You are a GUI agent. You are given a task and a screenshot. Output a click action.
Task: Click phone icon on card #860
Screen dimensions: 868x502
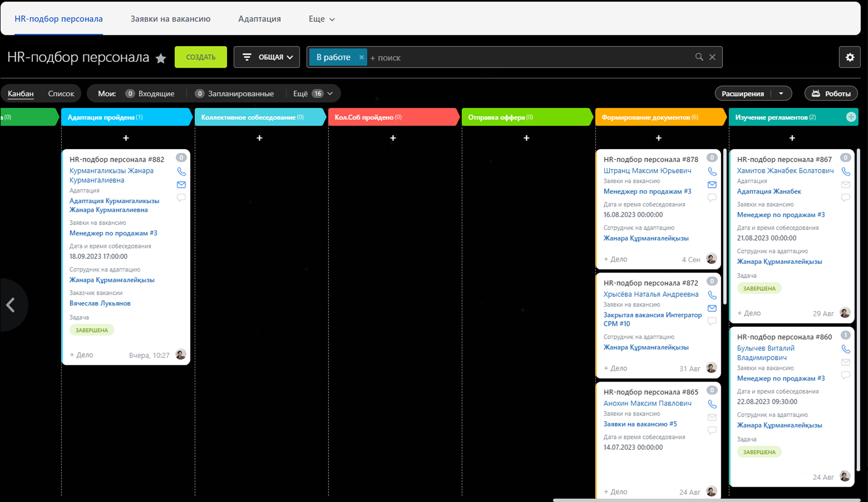[x=845, y=349]
